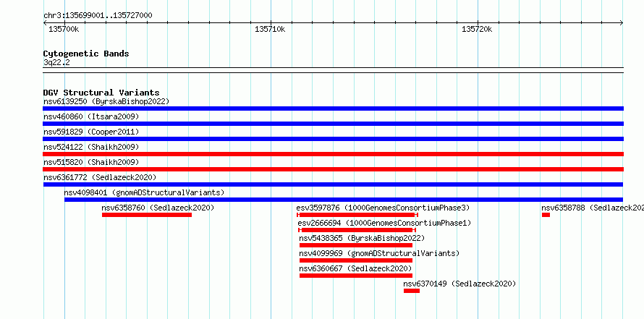Open the nsv524122 (Shaikh2009) label
This screenshot has width=644, height=319.
(91, 147)
